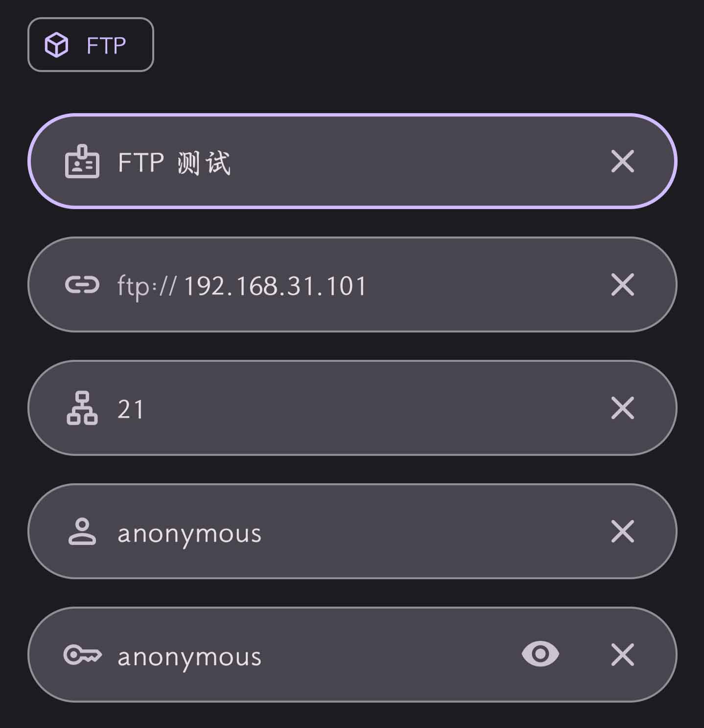
Task: Click the chain link icon in the address field
Action: [82, 284]
